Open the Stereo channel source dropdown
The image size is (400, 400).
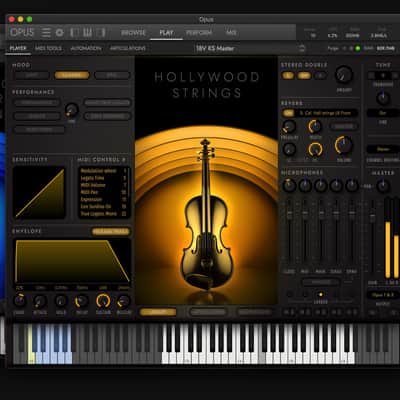383,149
